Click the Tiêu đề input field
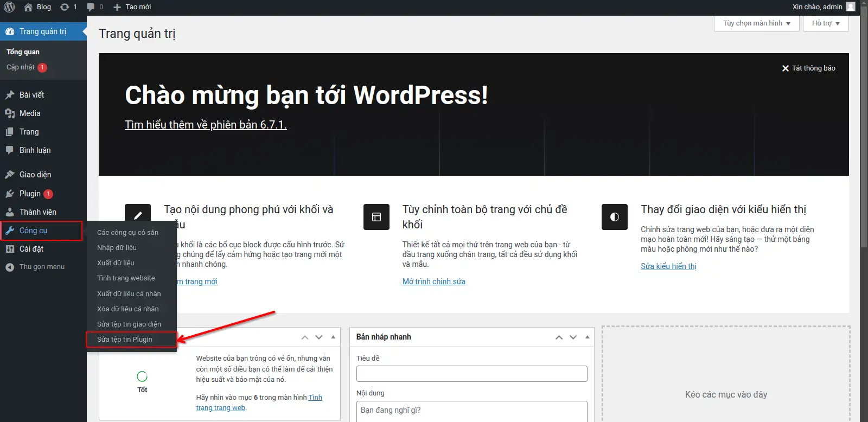 [471, 374]
